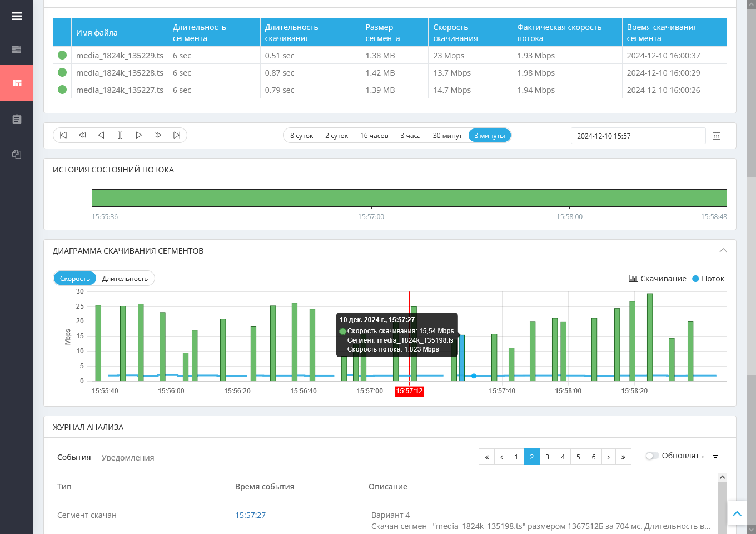The width and height of the screenshot is (756, 534).
Task: Open the journal filter icon
Action: pyautogui.click(x=715, y=456)
